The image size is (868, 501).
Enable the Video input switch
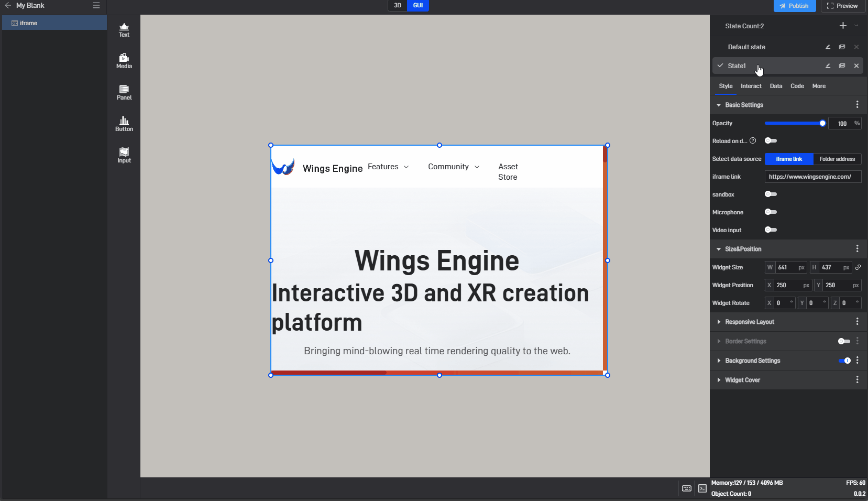(x=771, y=230)
